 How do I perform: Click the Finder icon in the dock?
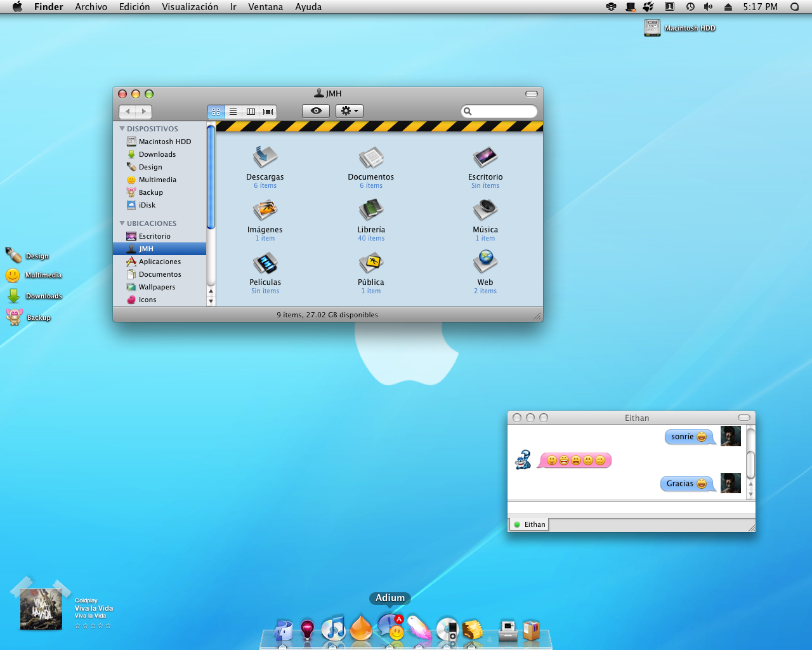click(x=283, y=630)
